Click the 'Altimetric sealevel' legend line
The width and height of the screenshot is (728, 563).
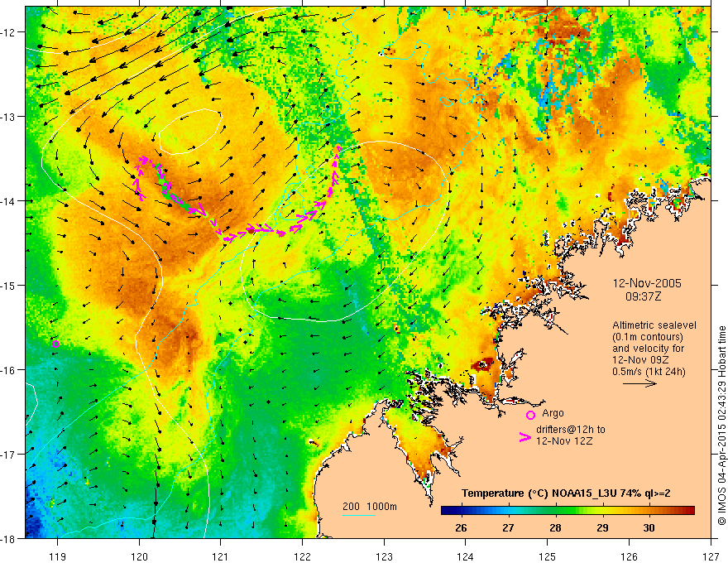[654, 325]
